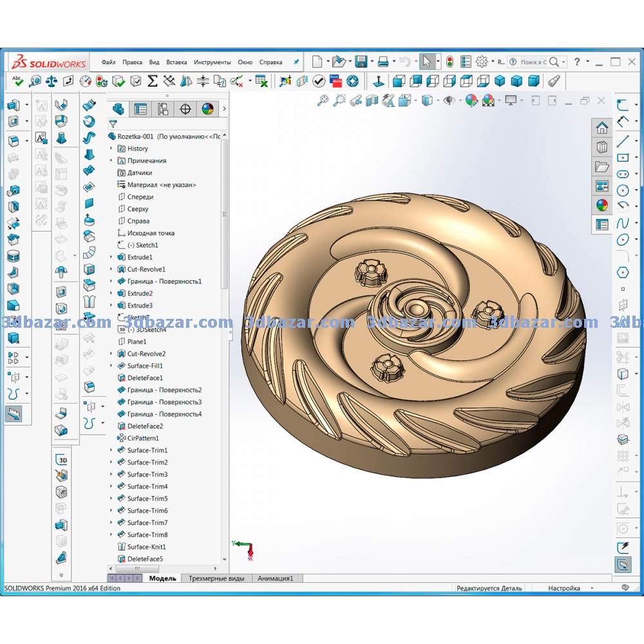
Task: Click the Save disk icon
Action: point(361,62)
